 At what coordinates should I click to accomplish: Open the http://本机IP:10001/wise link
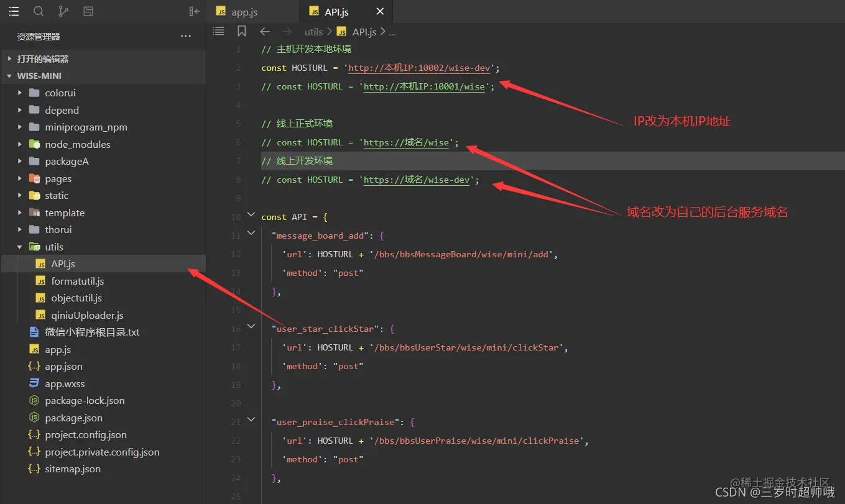(424, 86)
